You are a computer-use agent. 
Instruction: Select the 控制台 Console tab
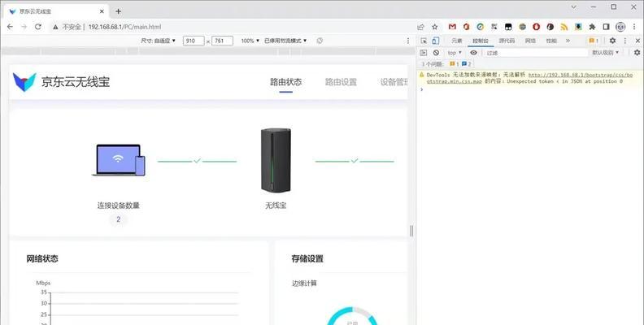click(480, 41)
